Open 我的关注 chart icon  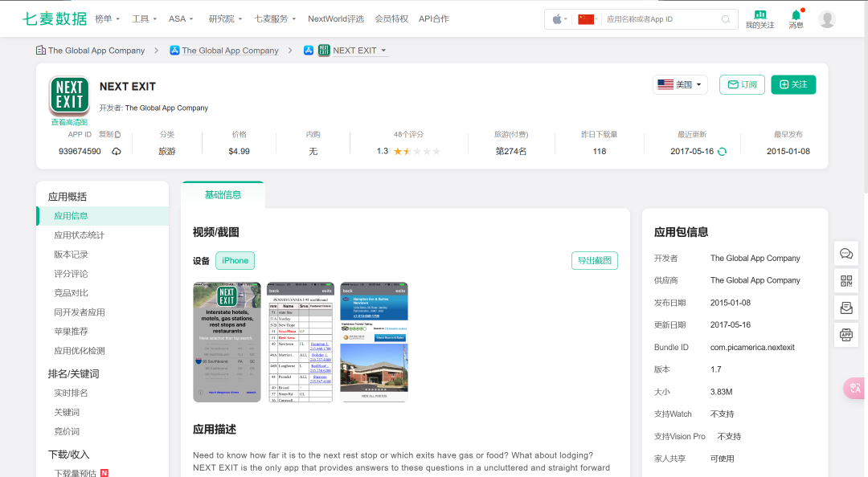(x=759, y=15)
